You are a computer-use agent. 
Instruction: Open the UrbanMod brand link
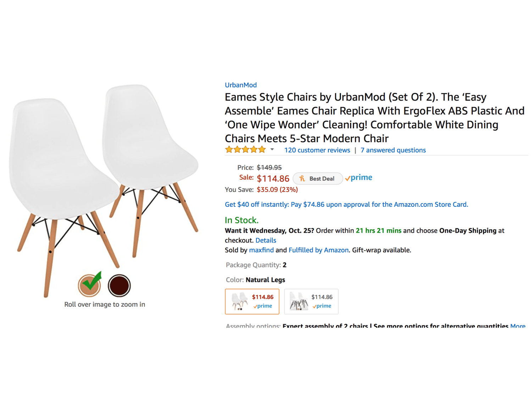pyautogui.click(x=241, y=85)
